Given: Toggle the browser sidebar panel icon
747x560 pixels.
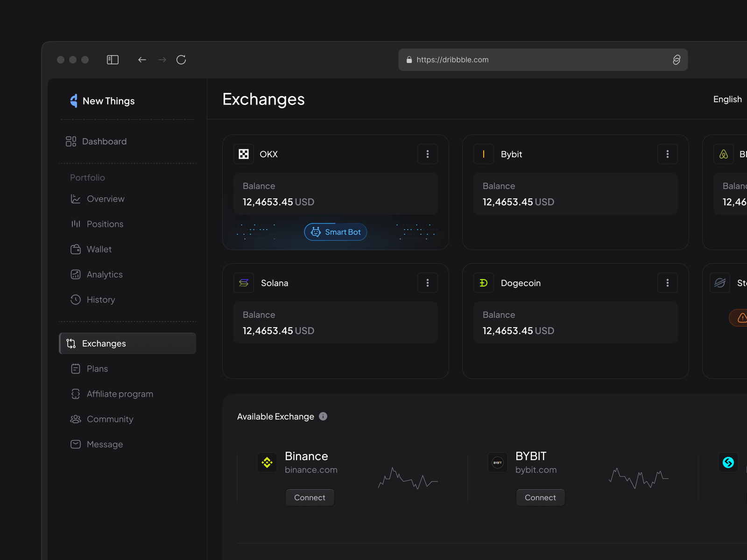Looking at the screenshot, I should 113,60.
